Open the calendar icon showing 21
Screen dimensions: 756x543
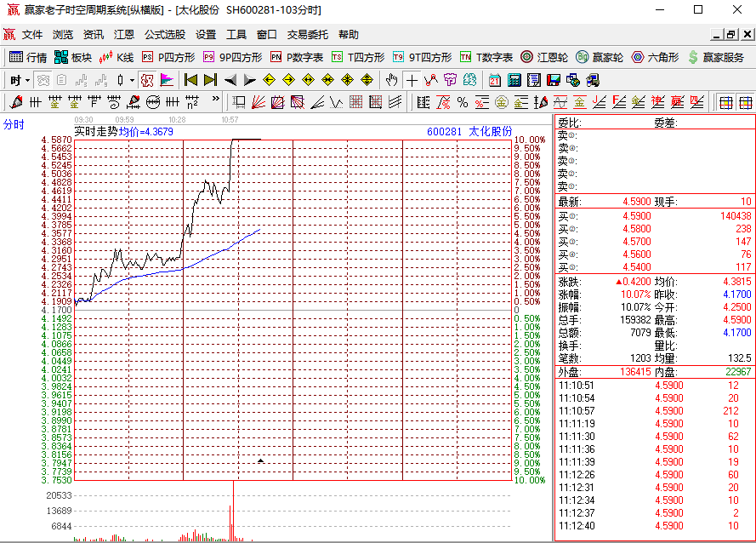coord(495,80)
